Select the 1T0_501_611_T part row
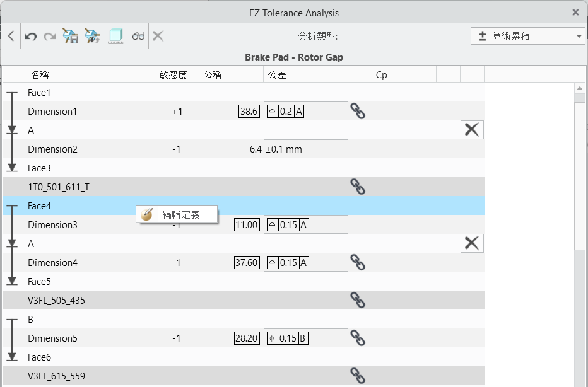The width and height of the screenshot is (588, 387). coord(244,187)
